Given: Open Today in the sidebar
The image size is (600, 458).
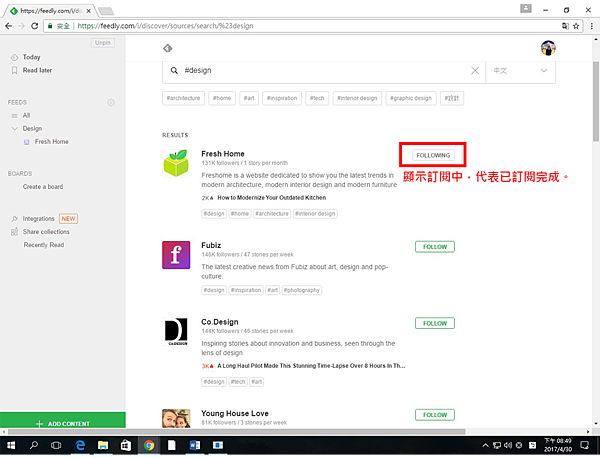Looking at the screenshot, I should [31, 57].
